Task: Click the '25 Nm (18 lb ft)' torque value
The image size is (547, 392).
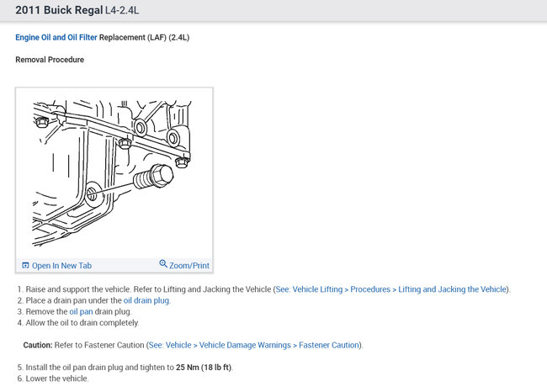Action: pos(204,368)
